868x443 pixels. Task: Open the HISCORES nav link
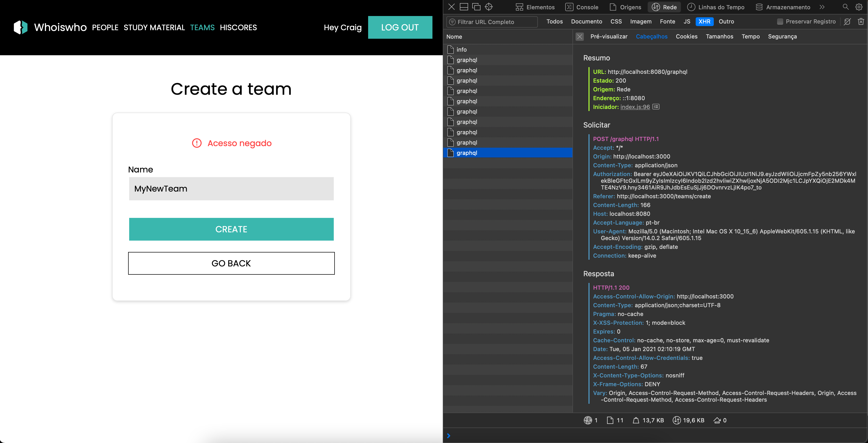click(x=238, y=28)
